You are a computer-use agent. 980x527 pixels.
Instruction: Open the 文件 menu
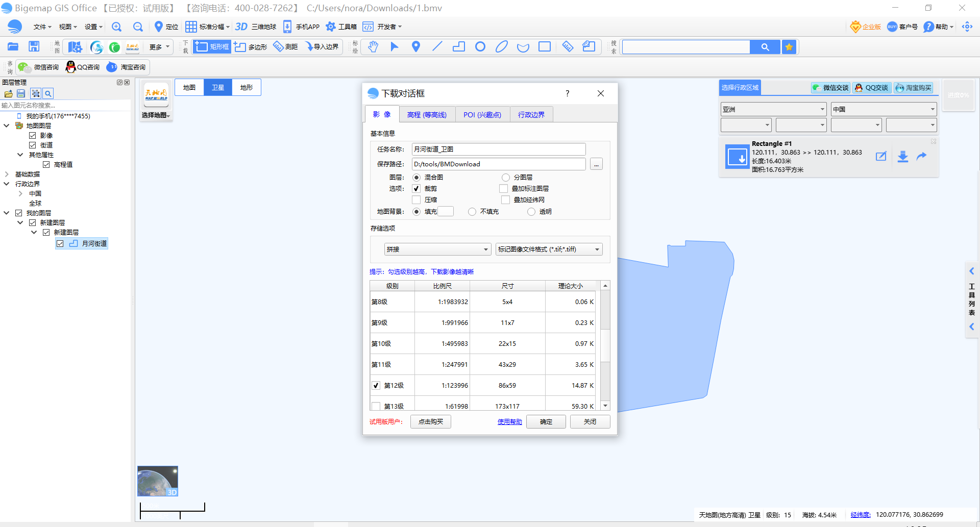pyautogui.click(x=42, y=27)
